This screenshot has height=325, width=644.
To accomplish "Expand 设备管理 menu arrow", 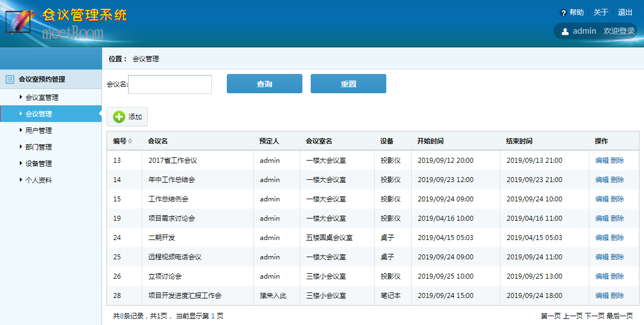I will (21, 163).
